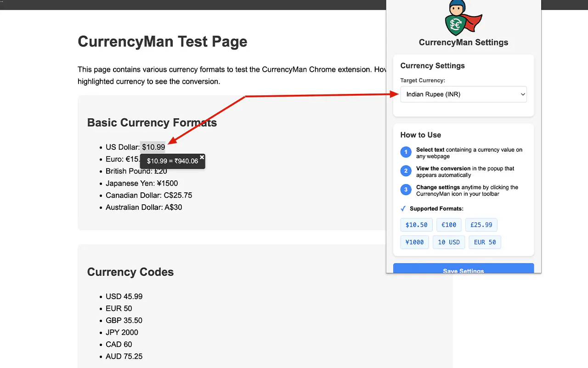Viewport: 588px width, 368px height.
Task: Click the Supported Formats label
Action: pyautogui.click(x=436, y=208)
